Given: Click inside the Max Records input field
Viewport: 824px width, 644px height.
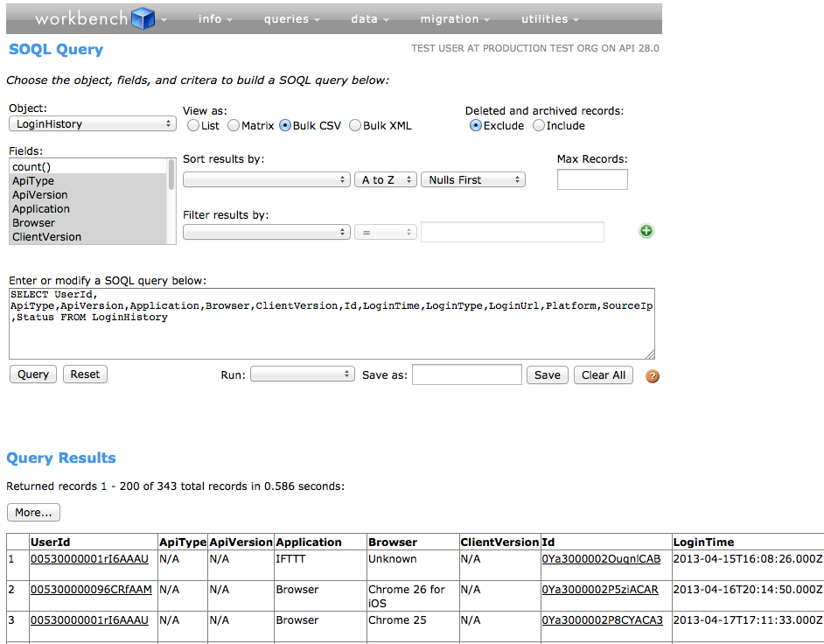Looking at the screenshot, I should 592,178.
